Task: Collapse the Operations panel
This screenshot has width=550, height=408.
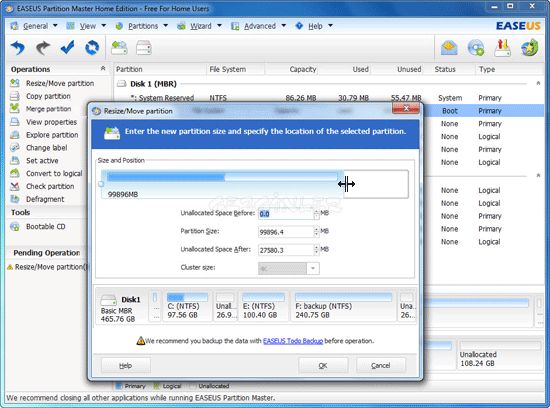Action: coord(103,68)
